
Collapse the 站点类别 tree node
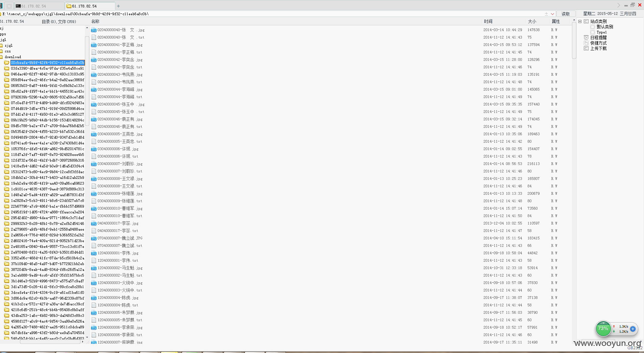(x=580, y=21)
